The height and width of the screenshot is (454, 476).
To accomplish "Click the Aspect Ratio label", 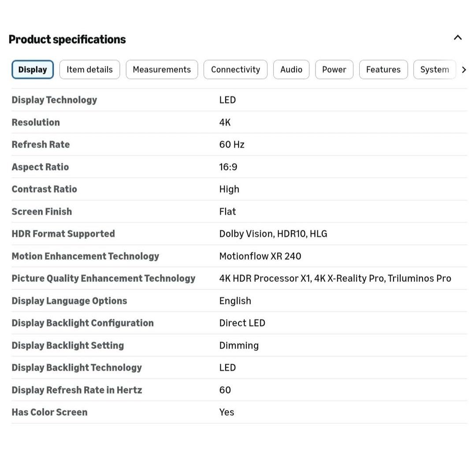I will [40, 167].
